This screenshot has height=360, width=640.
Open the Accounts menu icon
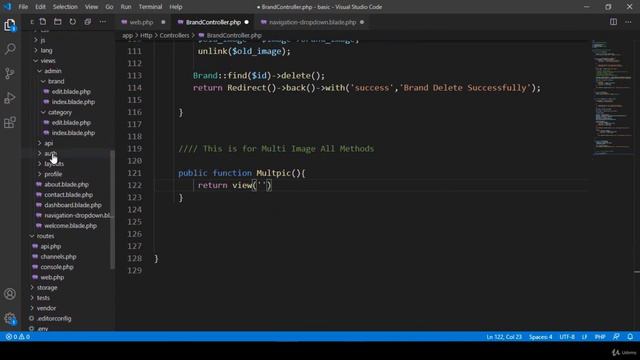click(10, 294)
